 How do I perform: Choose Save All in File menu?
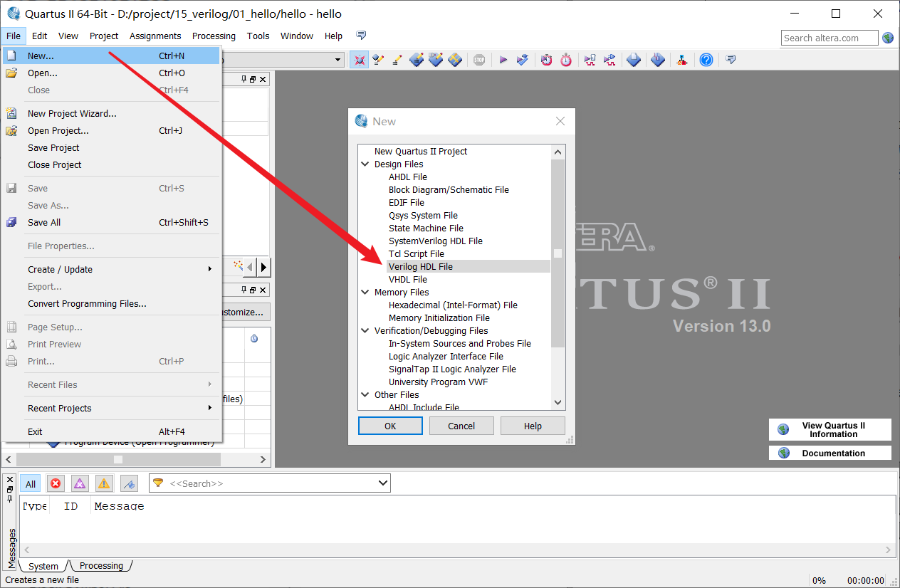(111, 222)
